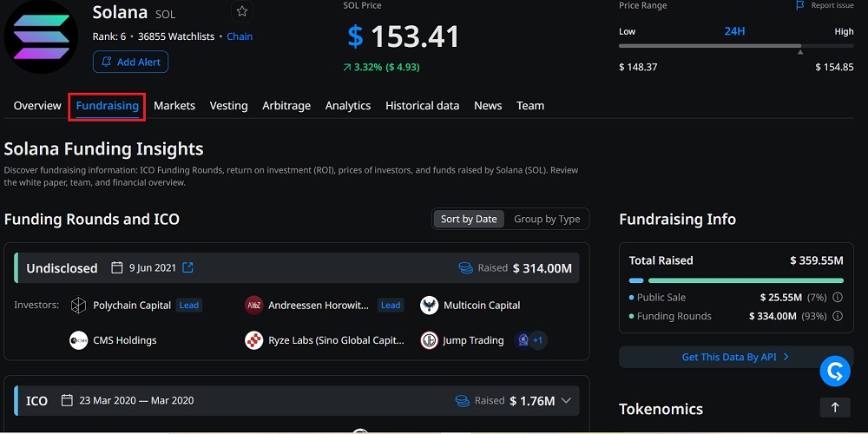Click the blue floating chat widget icon

coord(835,372)
